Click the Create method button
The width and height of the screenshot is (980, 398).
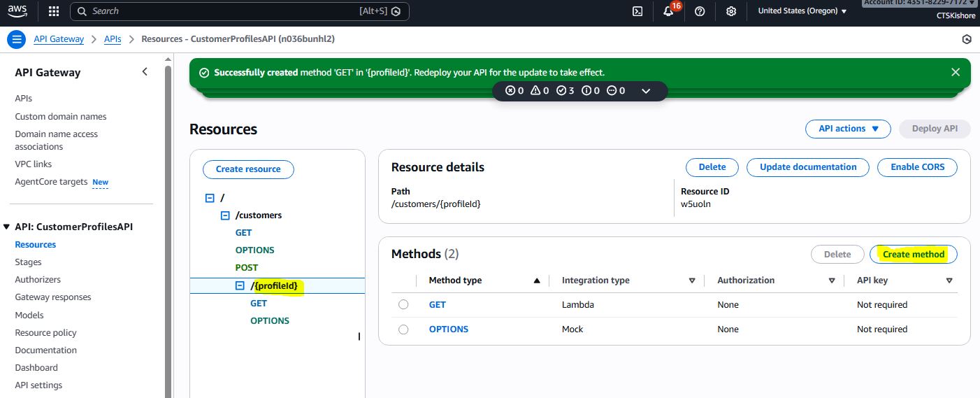913,255
